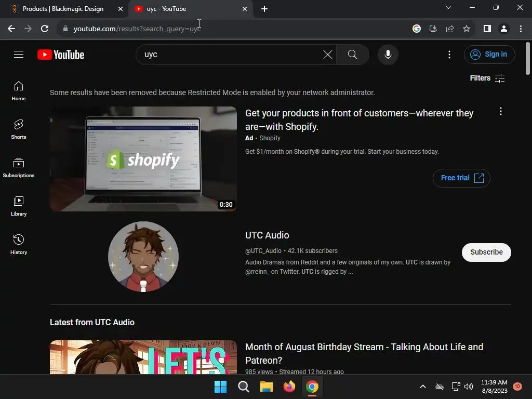Click Chrome icon in taskbar
This screenshot has width=532, height=399.
point(312,387)
